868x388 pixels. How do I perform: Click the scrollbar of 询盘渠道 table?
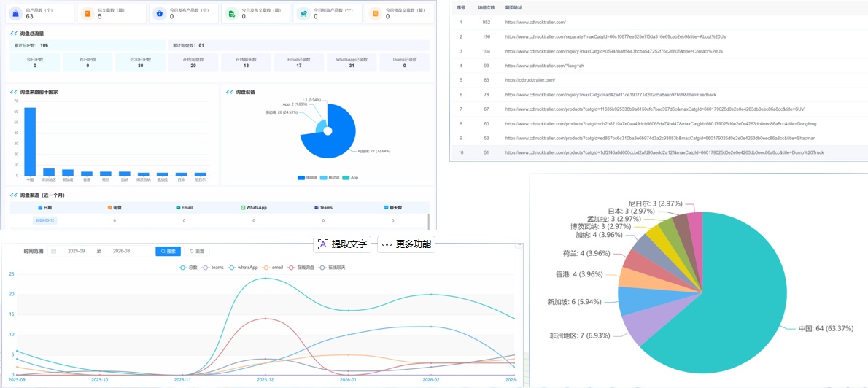click(x=428, y=221)
